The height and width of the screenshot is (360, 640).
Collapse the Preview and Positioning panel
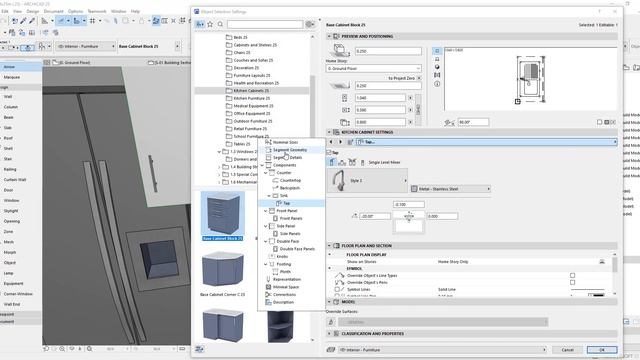pos(329,36)
